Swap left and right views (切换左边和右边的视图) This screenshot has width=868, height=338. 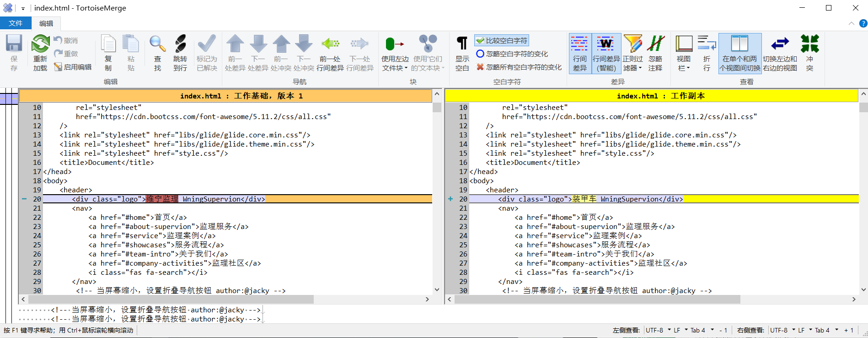pyautogui.click(x=780, y=54)
